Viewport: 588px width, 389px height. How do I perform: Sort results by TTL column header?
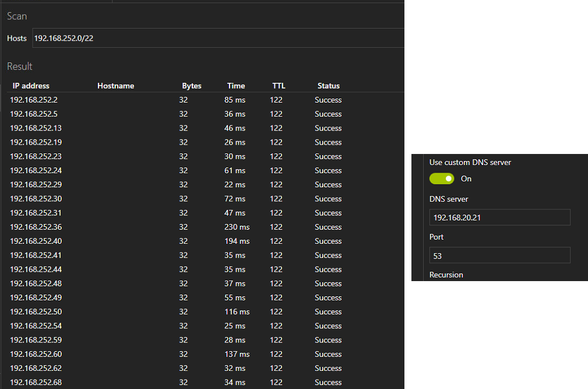(x=279, y=86)
